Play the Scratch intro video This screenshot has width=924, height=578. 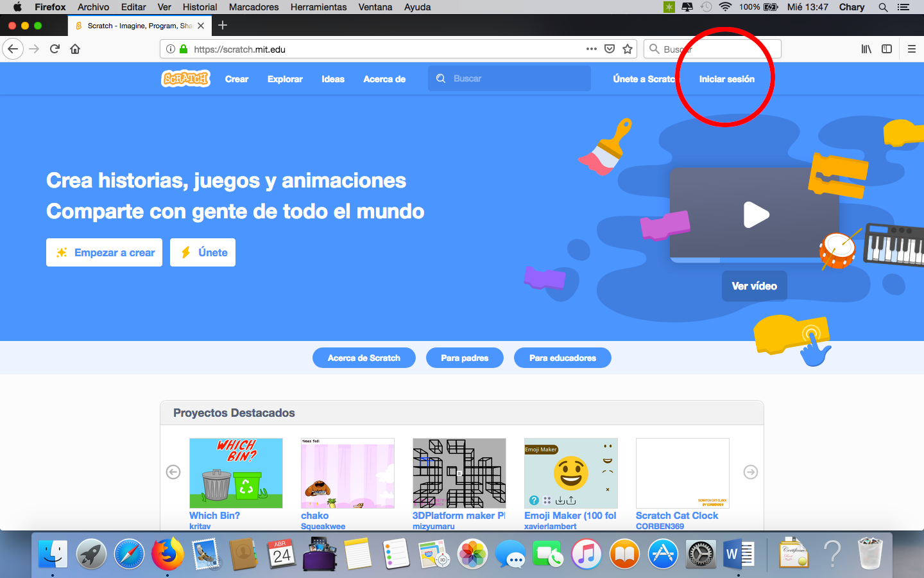756,215
